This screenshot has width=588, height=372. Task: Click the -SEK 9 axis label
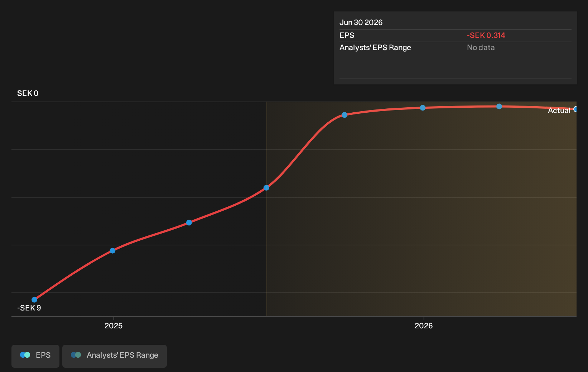[29, 308]
